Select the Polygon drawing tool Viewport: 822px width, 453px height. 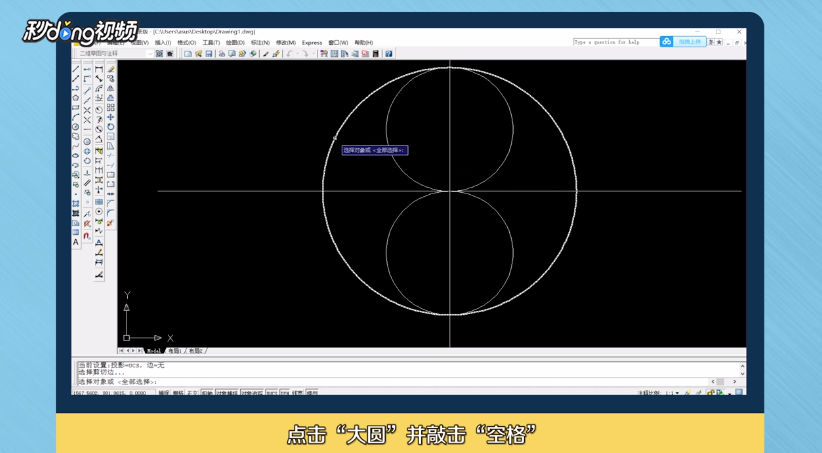click(75, 98)
